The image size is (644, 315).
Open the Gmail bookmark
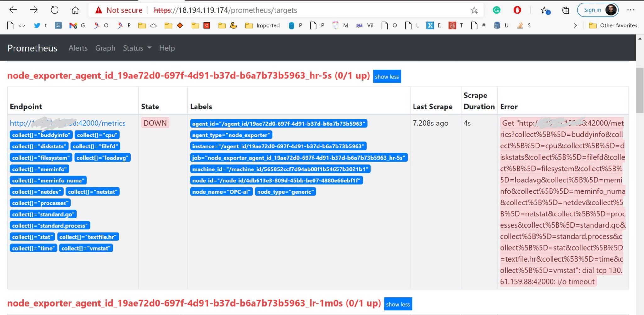coord(77,25)
